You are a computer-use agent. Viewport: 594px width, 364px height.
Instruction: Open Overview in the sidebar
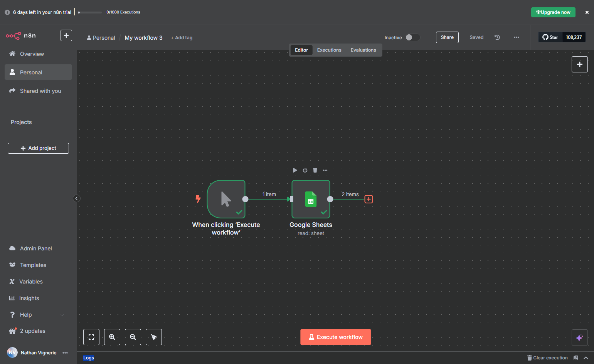(x=38, y=54)
